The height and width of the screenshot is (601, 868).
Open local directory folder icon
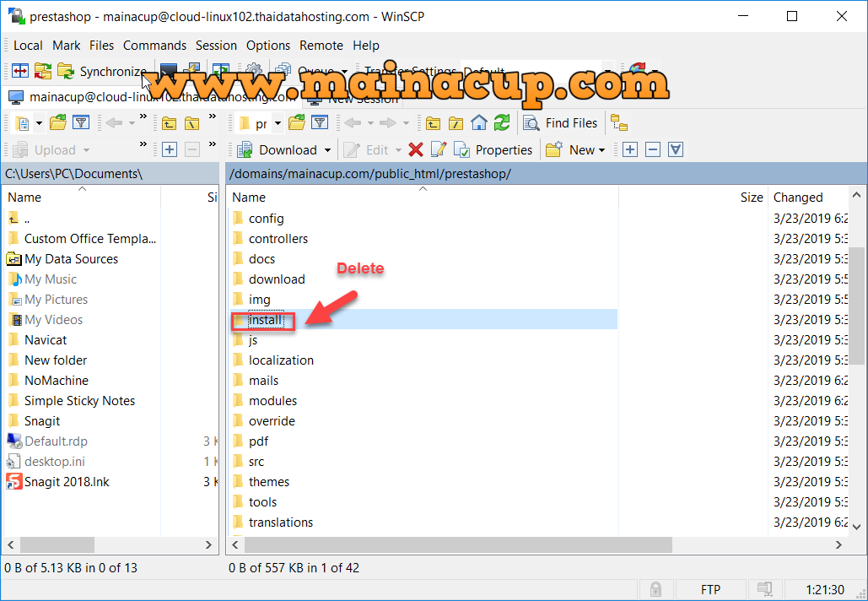tap(58, 123)
